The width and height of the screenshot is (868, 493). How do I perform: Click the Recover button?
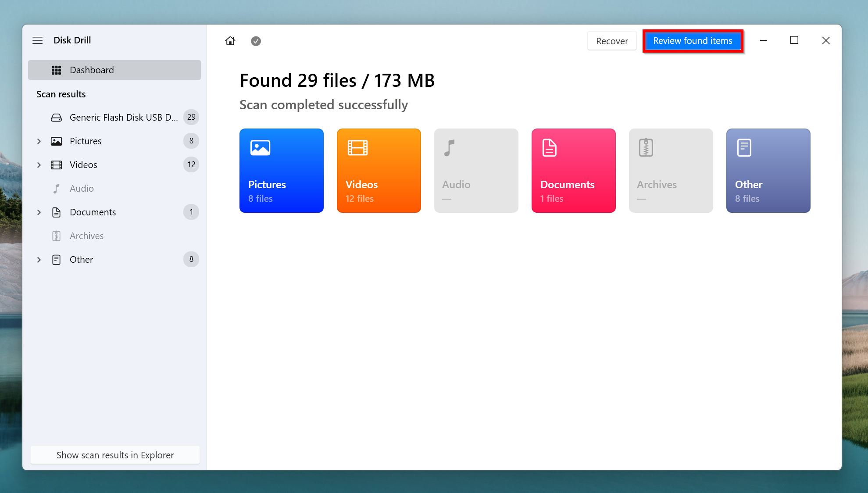tap(612, 40)
